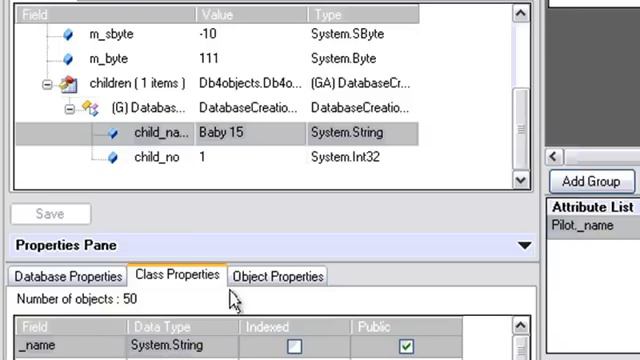
Task: Click the Save button
Action: click(51, 214)
